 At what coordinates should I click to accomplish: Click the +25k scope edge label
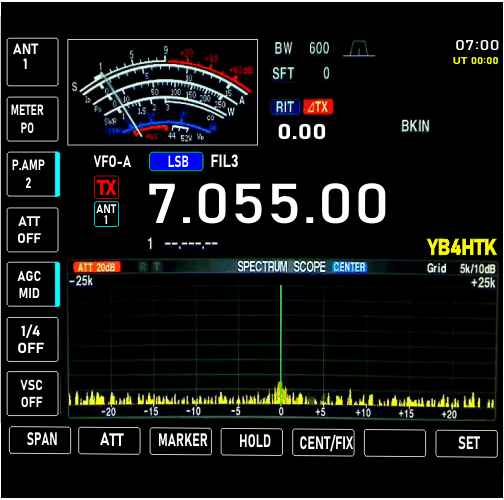[483, 283]
